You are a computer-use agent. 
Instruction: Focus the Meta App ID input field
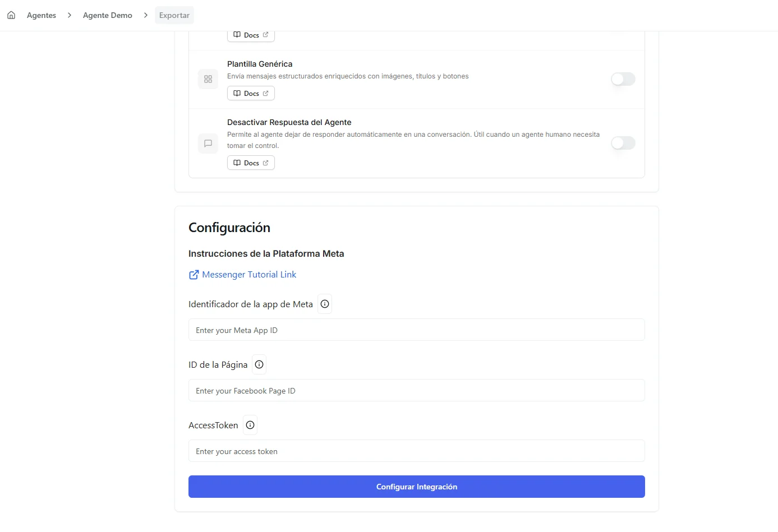pos(417,330)
